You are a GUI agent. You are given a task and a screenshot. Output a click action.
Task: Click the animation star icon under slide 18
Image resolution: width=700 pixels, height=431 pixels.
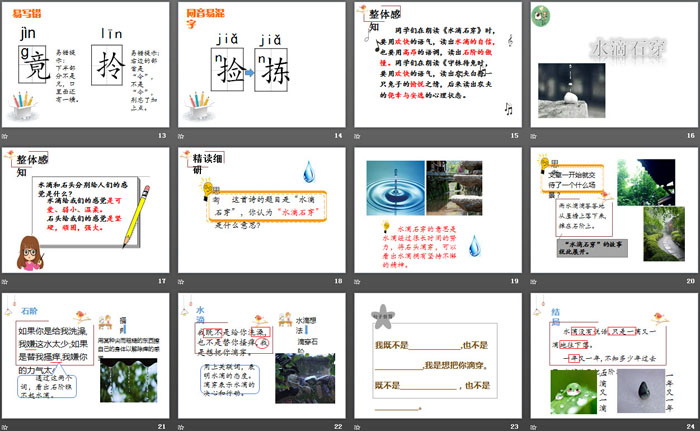click(x=184, y=282)
